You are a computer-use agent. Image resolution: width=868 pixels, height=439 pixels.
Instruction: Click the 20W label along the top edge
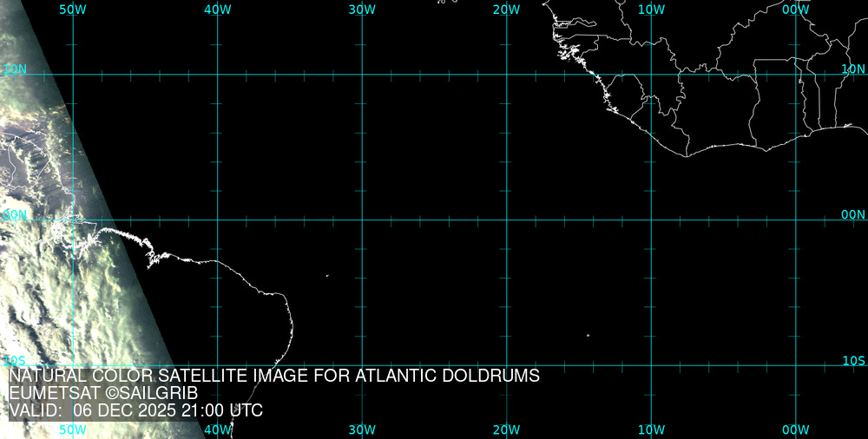tap(506, 9)
